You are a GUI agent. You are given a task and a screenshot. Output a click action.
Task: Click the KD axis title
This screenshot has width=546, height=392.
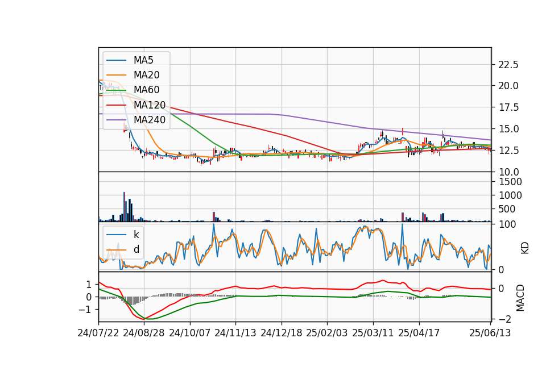click(525, 248)
